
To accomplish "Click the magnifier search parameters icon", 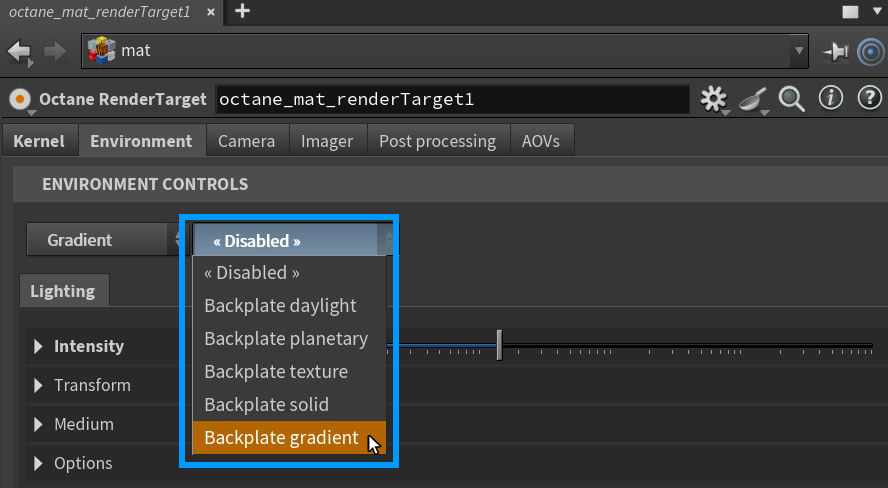I will 792,99.
